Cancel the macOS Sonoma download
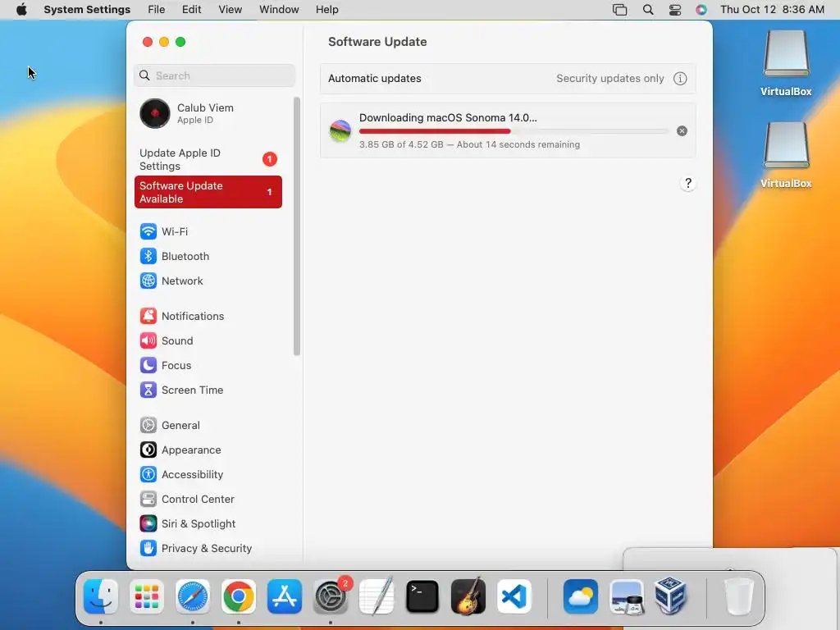Viewport: 840px width, 630px height. pos(682,130)
